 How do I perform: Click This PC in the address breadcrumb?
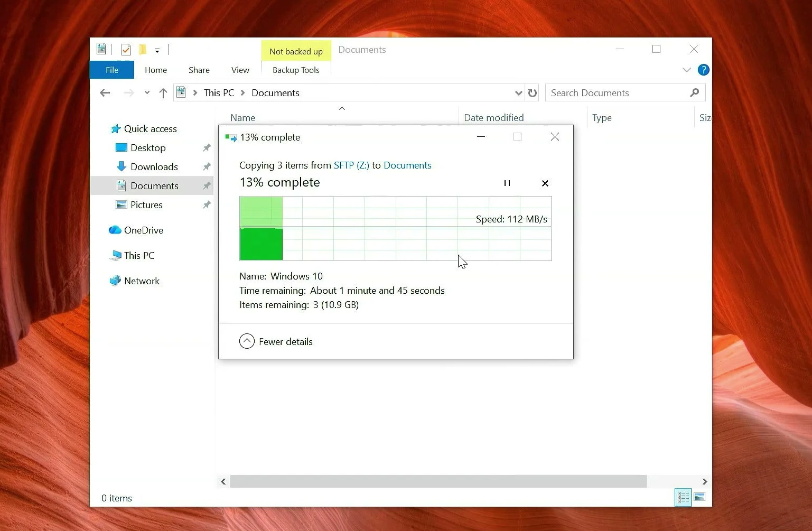(x=219, y=93)
